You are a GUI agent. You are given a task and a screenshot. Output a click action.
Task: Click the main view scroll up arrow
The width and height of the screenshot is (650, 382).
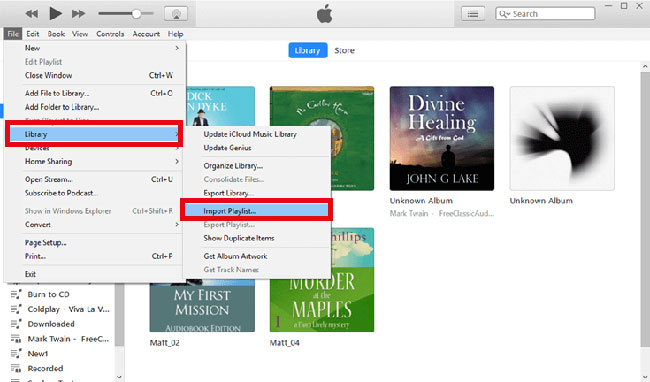coord(645,67)
